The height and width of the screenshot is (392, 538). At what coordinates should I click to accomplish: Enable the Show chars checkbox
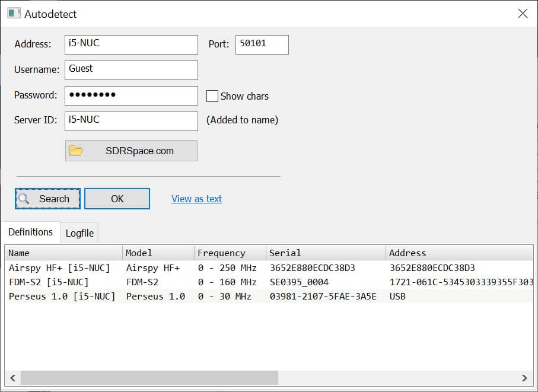point(212,96)
